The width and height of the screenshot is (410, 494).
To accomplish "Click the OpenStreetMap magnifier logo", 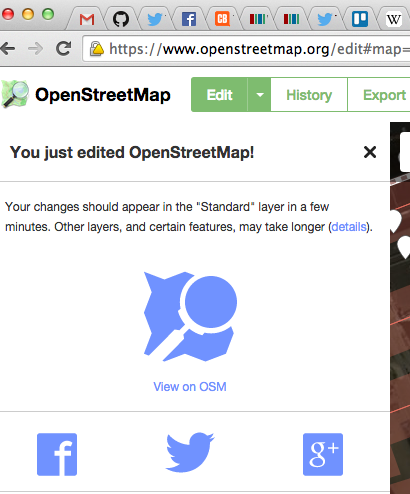I will point(15,94).
